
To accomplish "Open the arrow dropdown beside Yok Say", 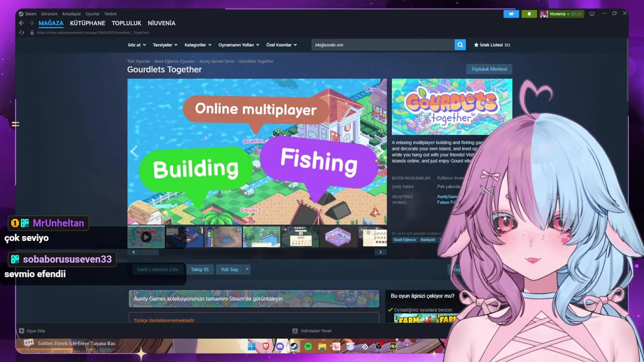I will (x=247, y=269).
